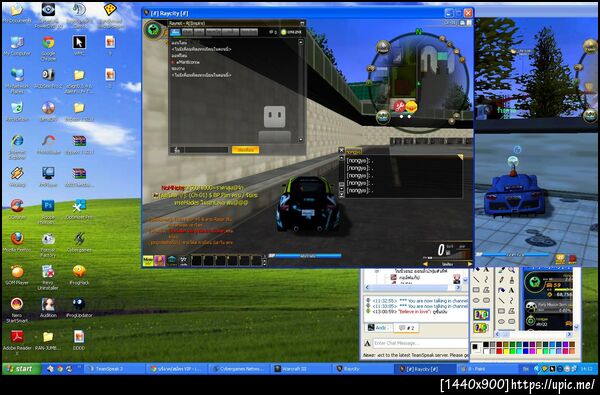Collapse the Raynet panel with its title-bar button
This screenshot has width=600, height=395.
coord(302,23)
